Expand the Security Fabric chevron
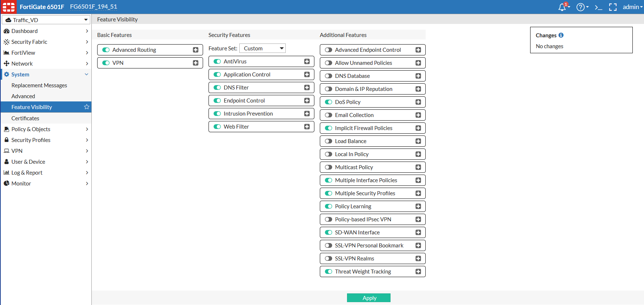644x305 pixels. [87, 42]
